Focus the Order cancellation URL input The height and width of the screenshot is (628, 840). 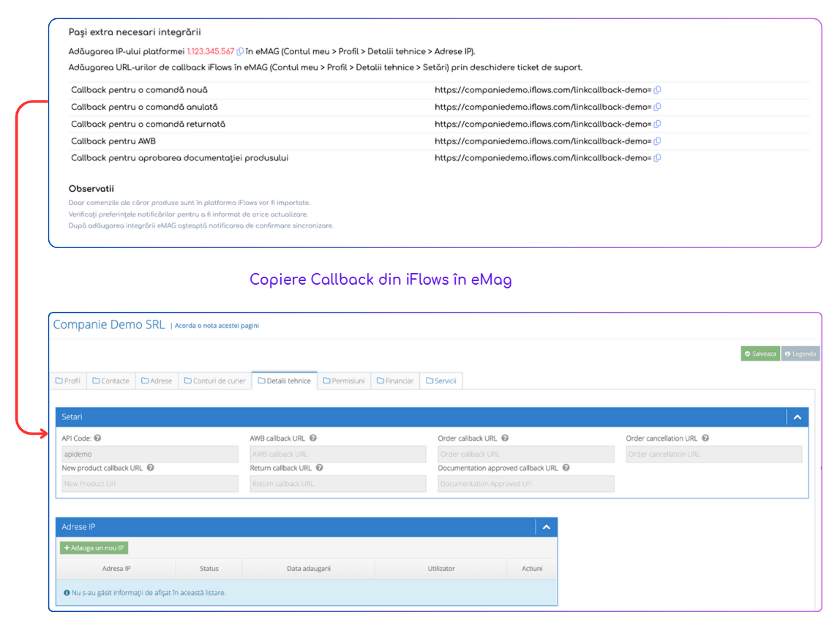point(714,455)
